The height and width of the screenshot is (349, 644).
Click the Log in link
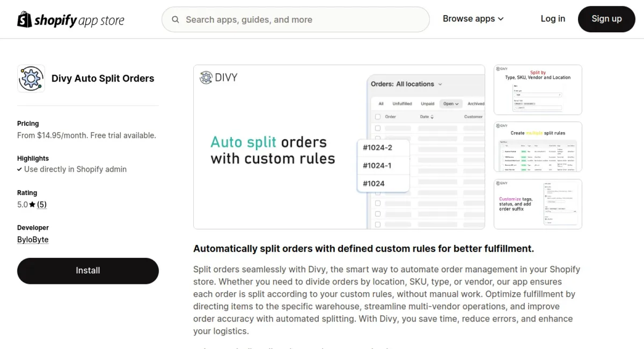tap(553, 19)
